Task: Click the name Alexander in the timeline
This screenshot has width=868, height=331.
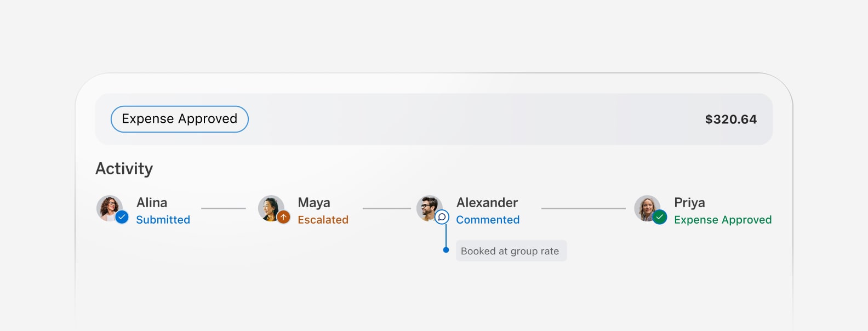Action: pyautogui.click(x=487, y=203)
